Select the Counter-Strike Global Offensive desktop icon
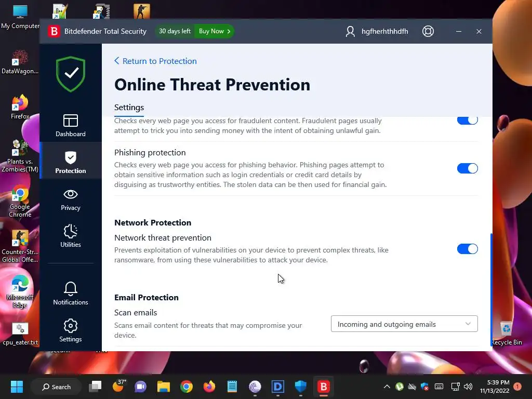The width and height of the screenshot is (532, 399). point(20,246)
